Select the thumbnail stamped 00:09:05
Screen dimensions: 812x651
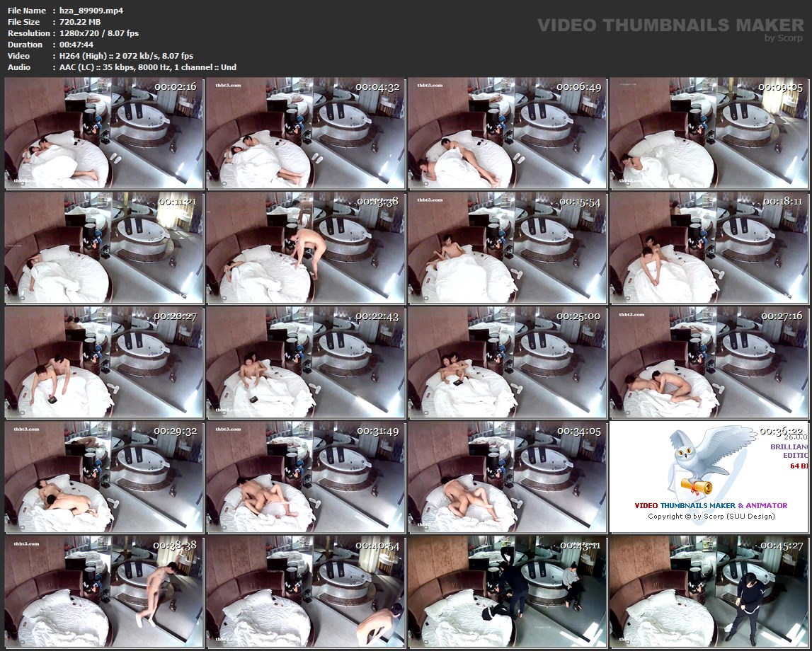point(709,134)
